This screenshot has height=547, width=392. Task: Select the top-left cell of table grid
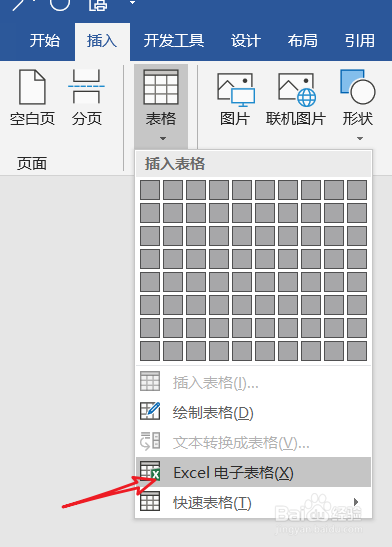150,190
